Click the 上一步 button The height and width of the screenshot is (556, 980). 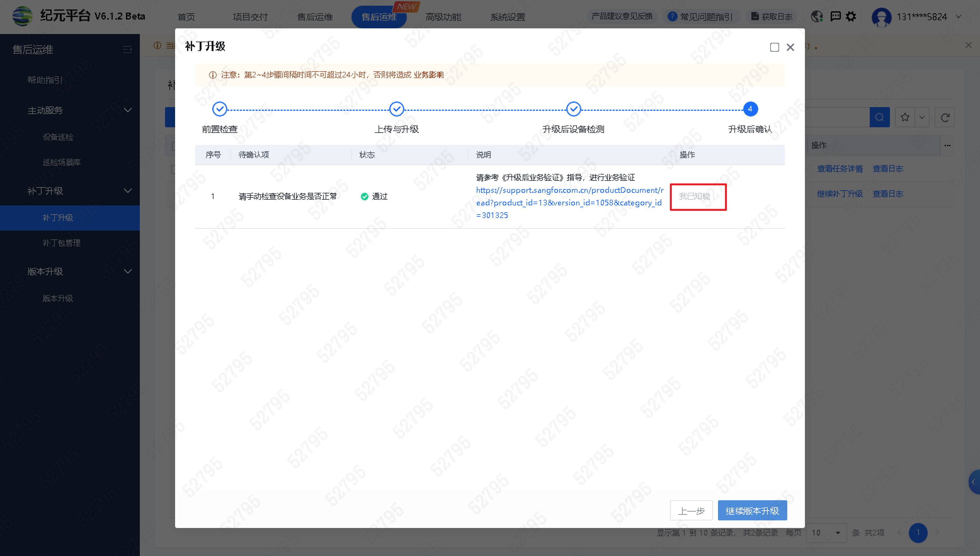pos(691,511)
